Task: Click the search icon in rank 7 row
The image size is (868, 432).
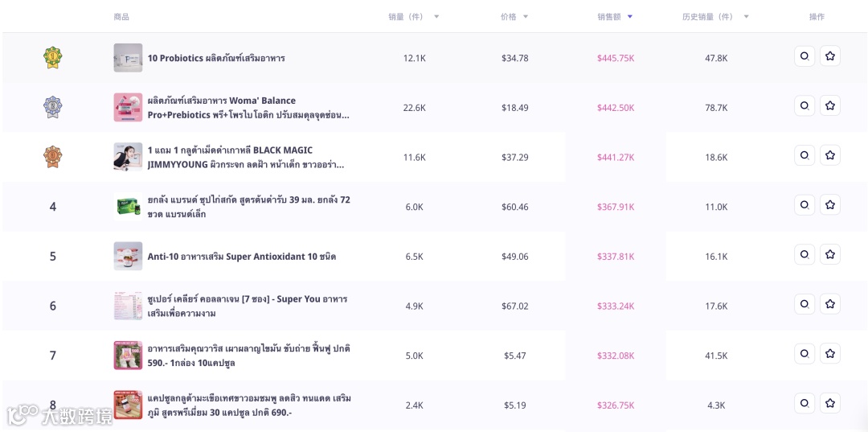Action: click(805, 353)
